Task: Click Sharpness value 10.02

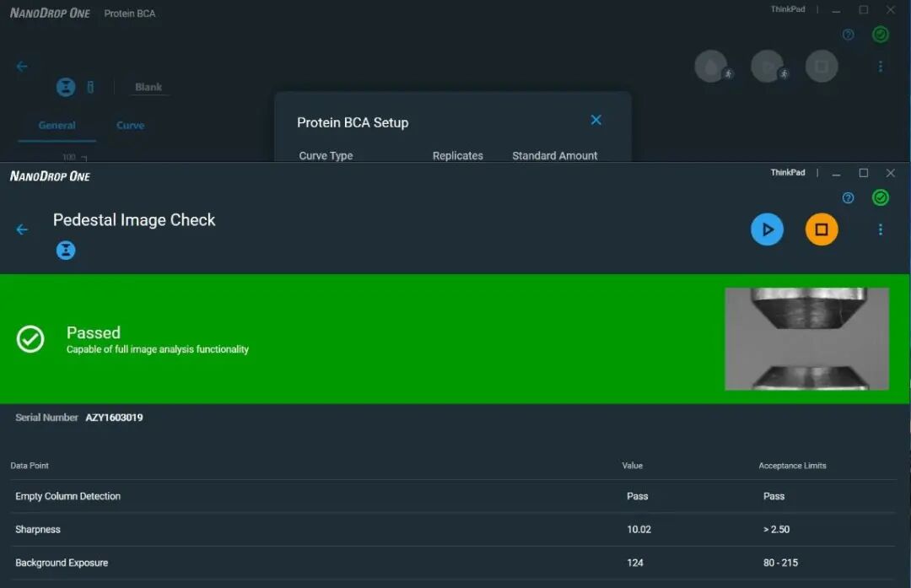Action: pyautogui.click(x=639, y=529)
